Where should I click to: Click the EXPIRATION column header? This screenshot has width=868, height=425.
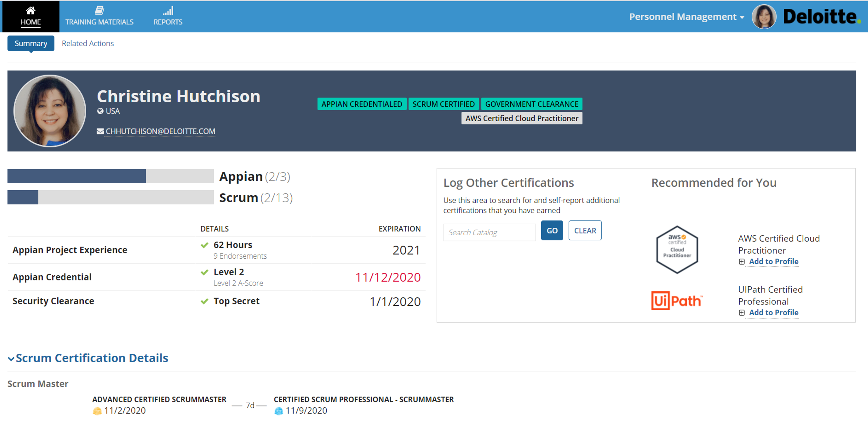click(x=399, y=229)
